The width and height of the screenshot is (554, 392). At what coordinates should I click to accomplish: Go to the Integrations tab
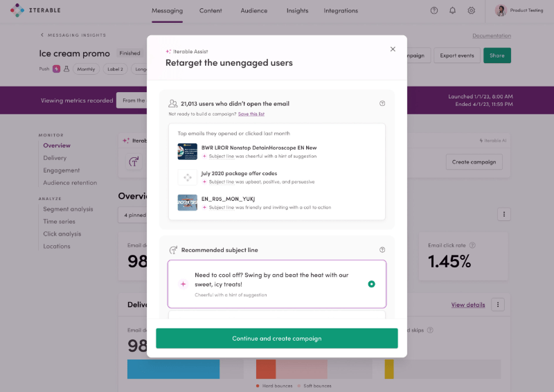(341, 10)
